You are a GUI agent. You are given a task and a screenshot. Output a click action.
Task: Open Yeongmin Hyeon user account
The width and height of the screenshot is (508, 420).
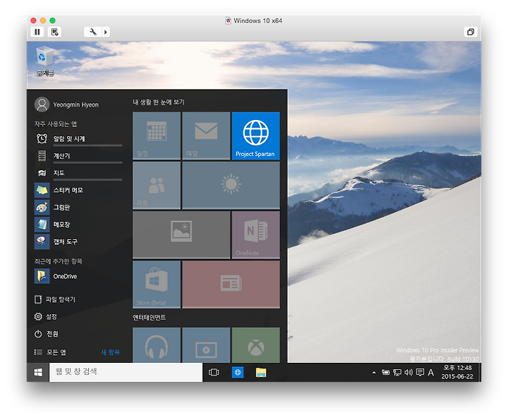click(x=67, y=104)
